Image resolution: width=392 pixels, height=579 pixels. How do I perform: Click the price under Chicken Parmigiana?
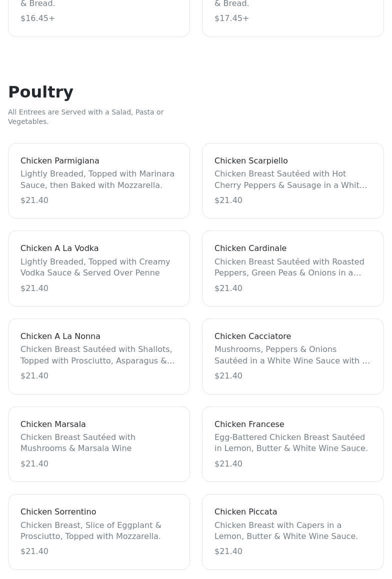[x=34, y=200]
